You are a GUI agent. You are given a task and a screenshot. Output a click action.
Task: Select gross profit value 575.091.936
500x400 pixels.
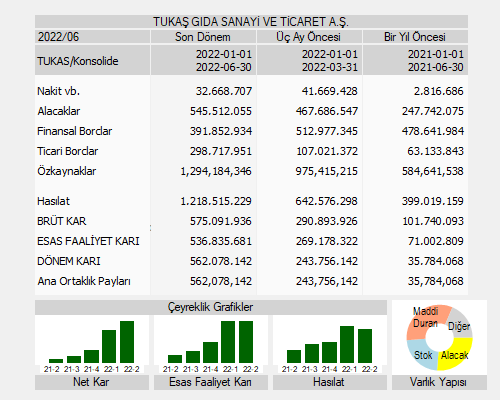coord(221,221)
